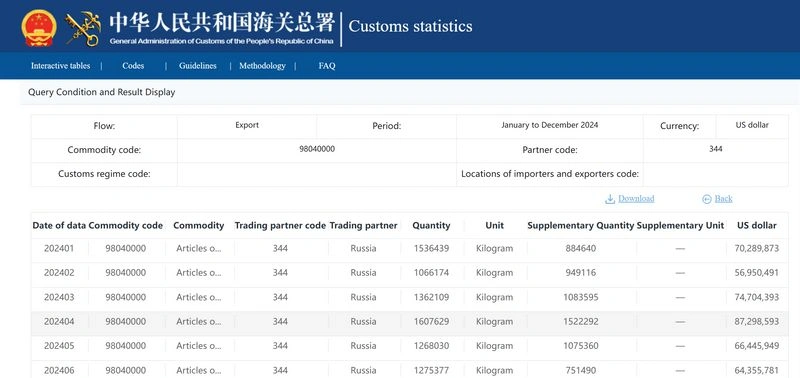Click the Date of data column header

[x=59, y=225]
